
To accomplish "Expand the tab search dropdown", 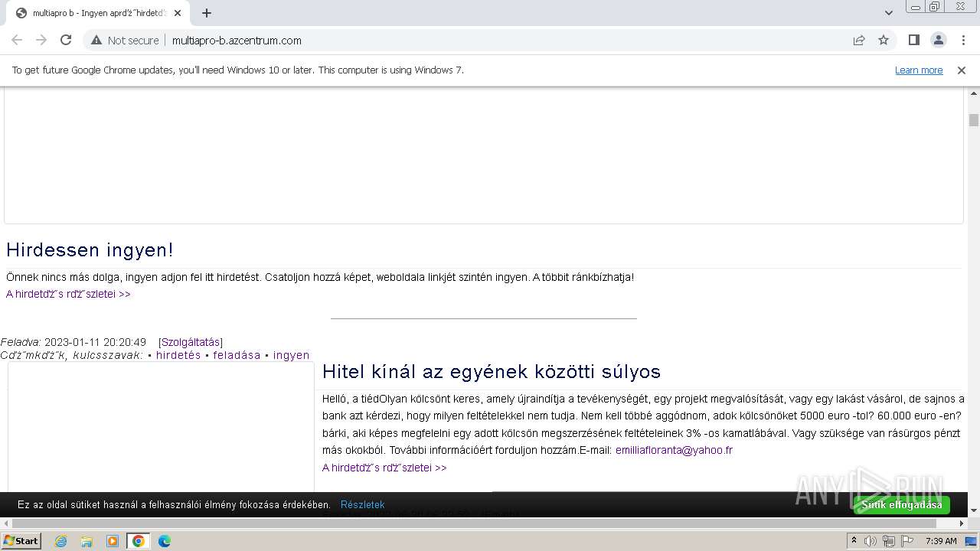I will (888, 13).
